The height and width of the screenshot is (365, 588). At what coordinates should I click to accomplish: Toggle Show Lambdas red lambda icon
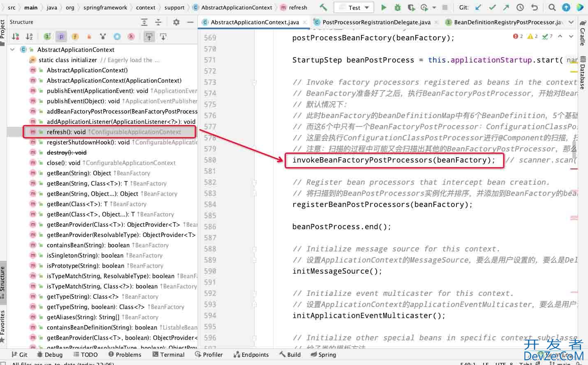tap(131, 37)
